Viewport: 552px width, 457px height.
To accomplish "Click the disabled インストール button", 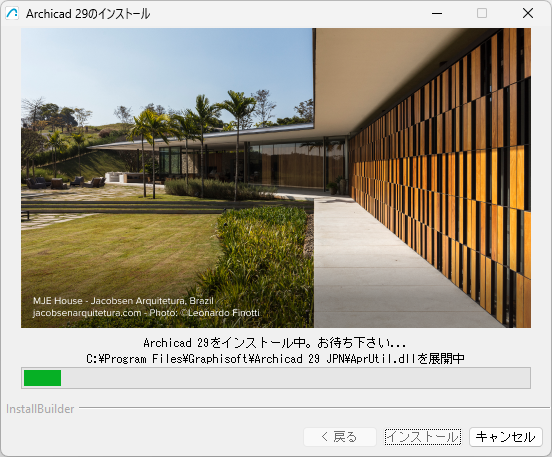I will click(422, 437).
